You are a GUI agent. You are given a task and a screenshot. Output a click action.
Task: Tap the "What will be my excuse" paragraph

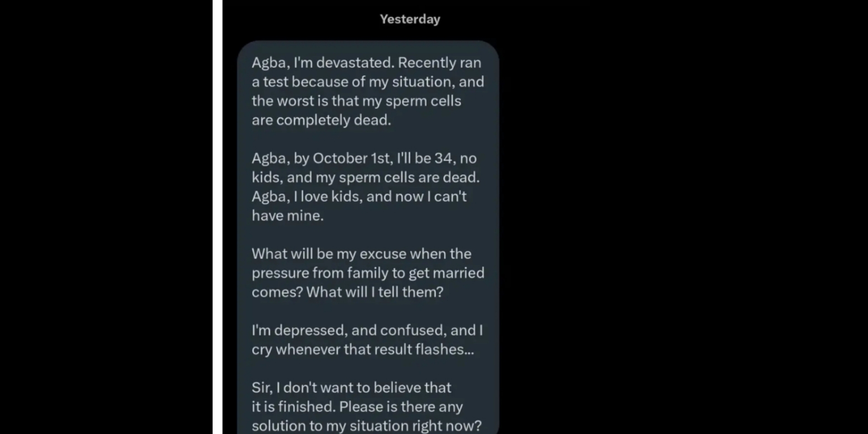(x=368, y=273)
